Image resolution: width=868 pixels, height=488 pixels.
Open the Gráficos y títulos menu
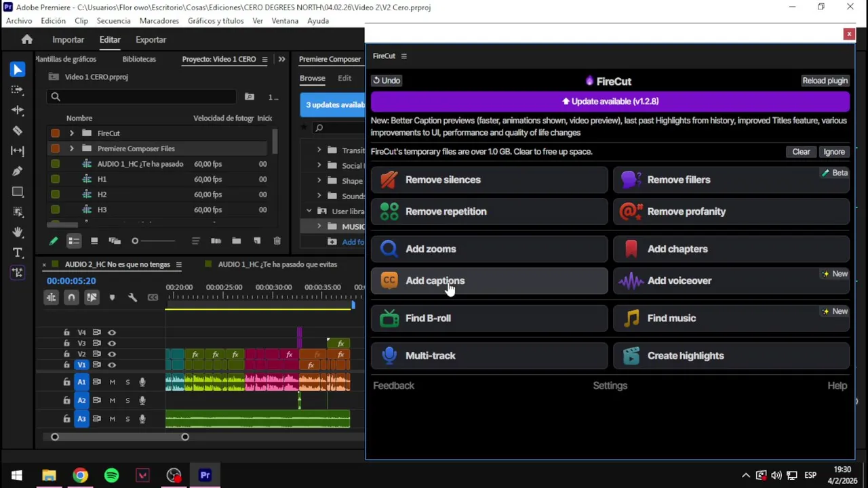click(216, 21)
